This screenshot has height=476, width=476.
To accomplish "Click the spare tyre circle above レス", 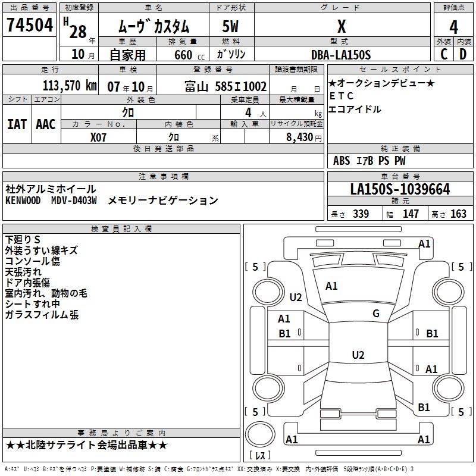I will coord(260,434).
